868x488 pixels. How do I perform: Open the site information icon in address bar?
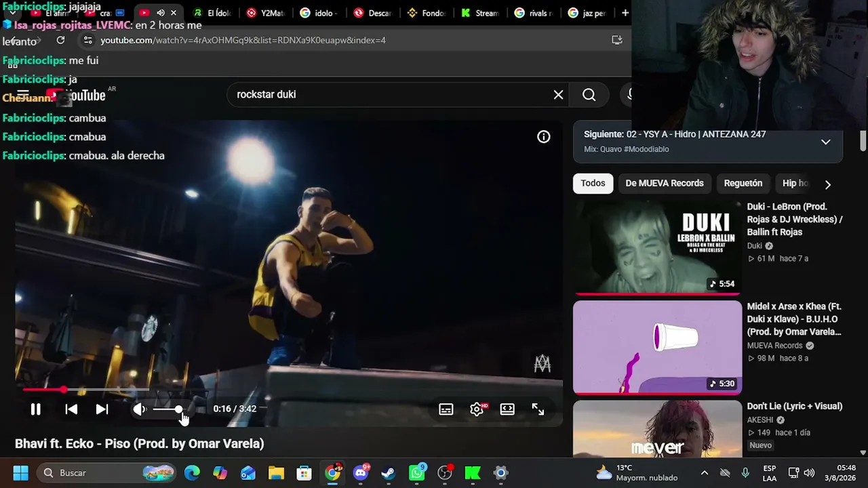[87, 40]
